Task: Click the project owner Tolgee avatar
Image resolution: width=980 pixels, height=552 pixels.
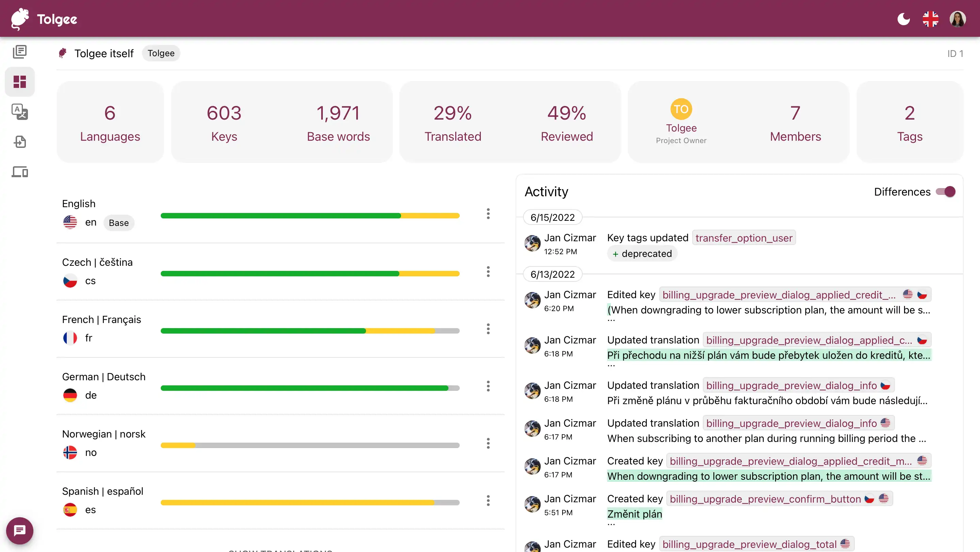Action: pyautogui.click(x=680, y=109)
